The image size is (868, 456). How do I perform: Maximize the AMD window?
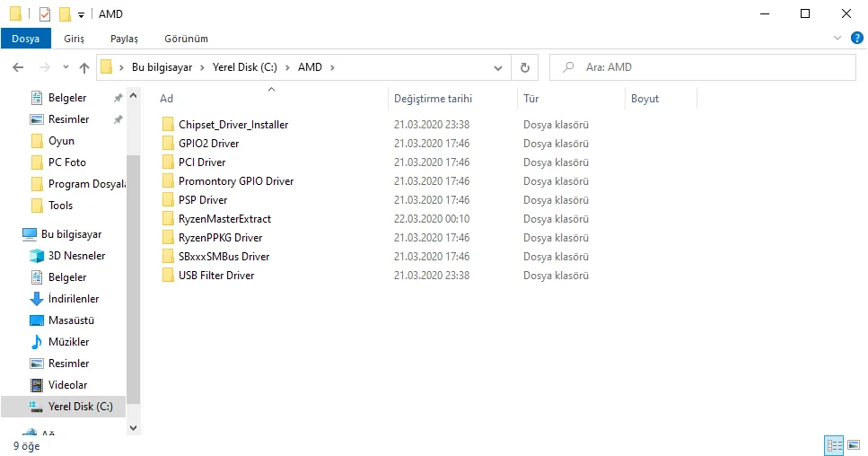805,13
